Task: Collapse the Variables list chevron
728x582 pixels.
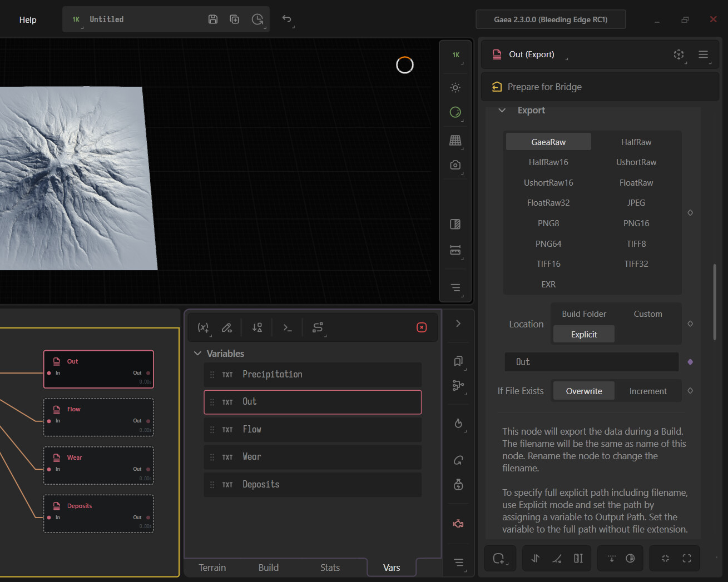Action: coord(197,354)
